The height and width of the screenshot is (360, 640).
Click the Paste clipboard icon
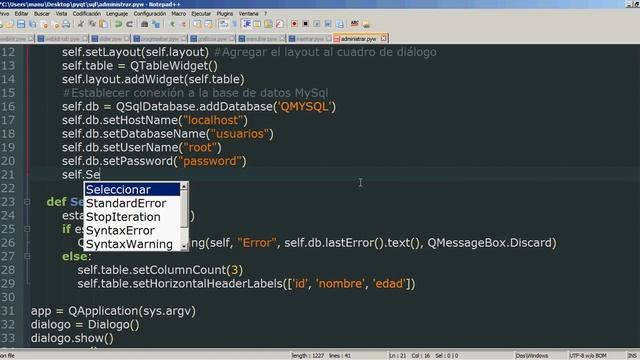tap(104, 24)
